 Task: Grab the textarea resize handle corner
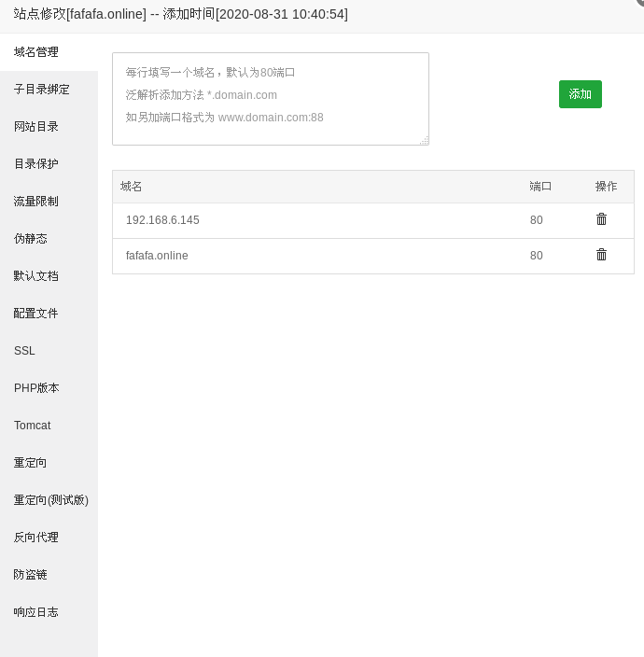[424, 140]
